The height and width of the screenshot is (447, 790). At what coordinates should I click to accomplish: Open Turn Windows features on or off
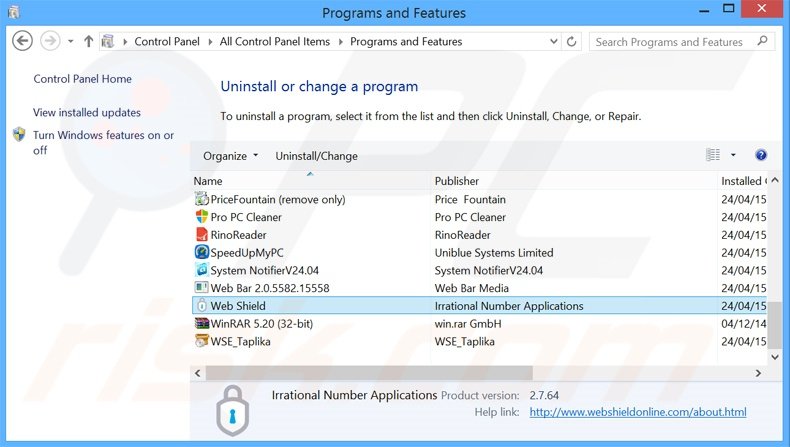(x=103, y=143)
